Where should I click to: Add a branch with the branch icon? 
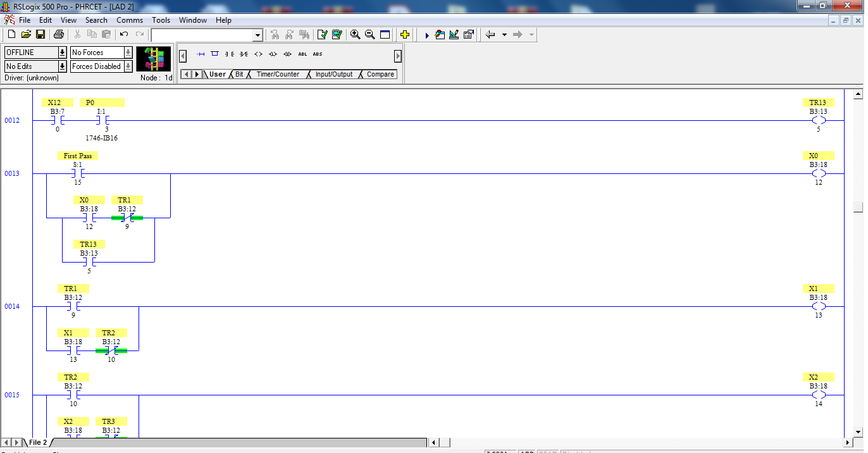tap(215, 54)
